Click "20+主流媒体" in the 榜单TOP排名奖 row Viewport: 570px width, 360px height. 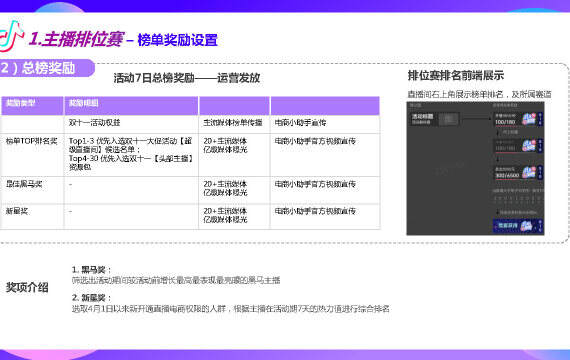(x=225, y=141)
